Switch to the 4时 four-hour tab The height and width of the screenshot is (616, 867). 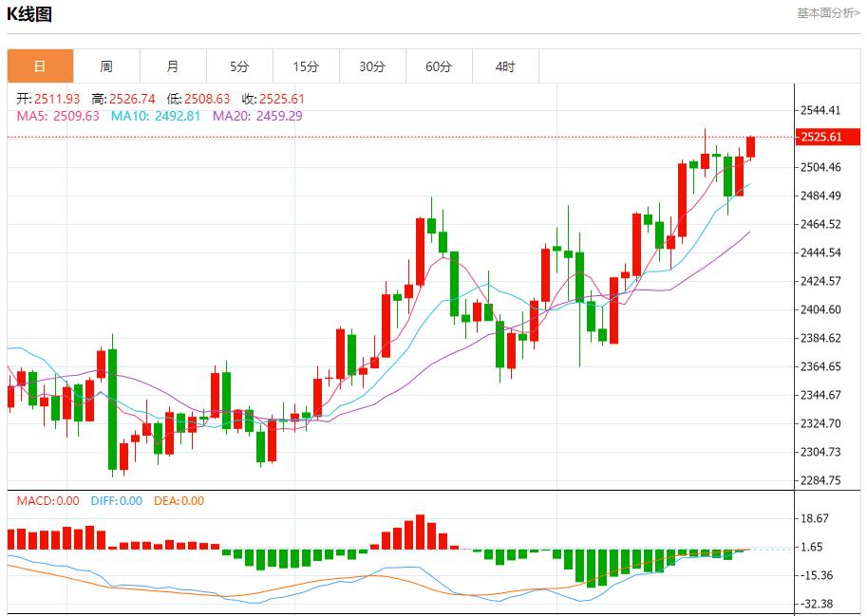point(505,66)
